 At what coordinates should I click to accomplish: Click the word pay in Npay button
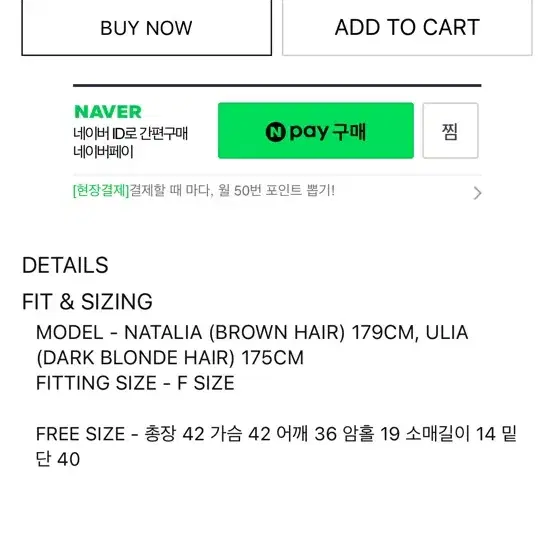click(309, 132)
